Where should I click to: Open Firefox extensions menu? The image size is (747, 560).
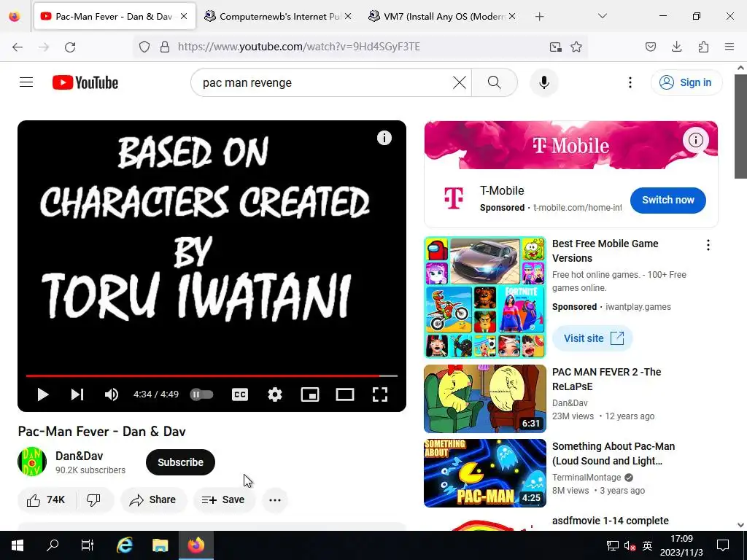(x=703, y=47)
